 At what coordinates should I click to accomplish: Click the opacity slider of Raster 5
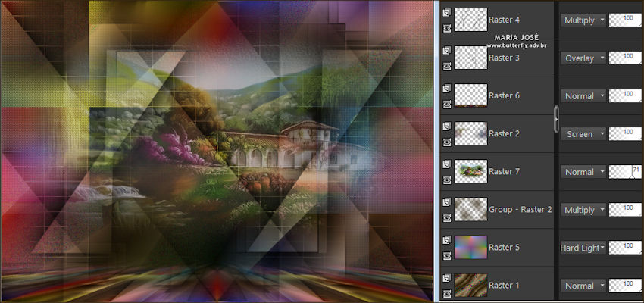tap(625, 248)
